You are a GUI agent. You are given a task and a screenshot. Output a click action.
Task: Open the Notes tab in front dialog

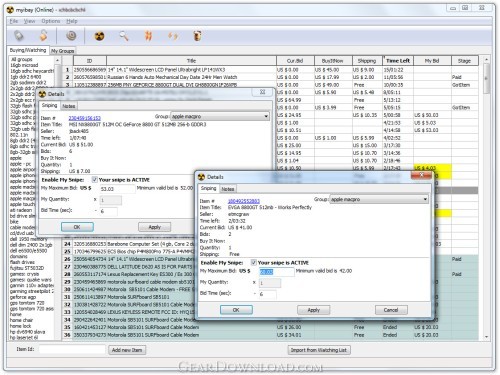tap(228, 189)
